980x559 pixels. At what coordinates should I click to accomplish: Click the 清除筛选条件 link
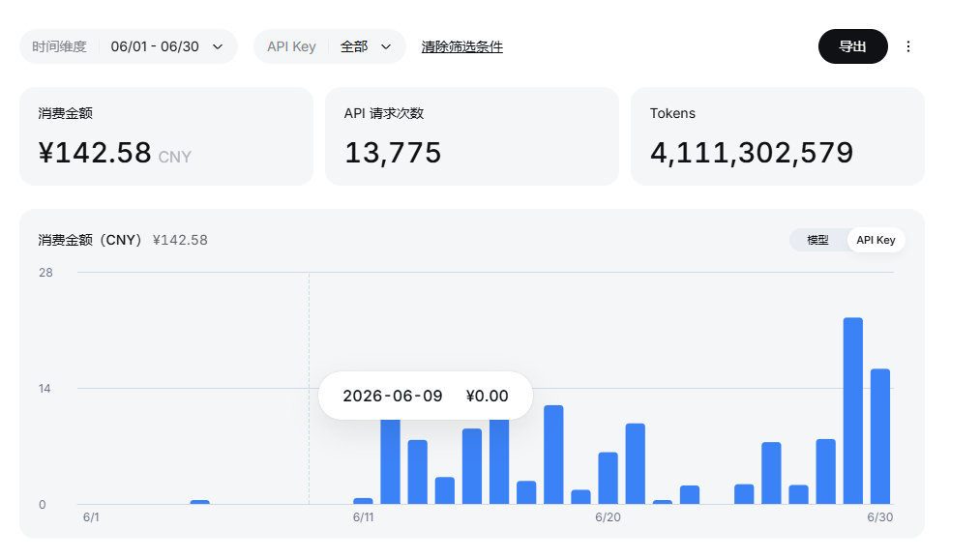click(461, 46)
